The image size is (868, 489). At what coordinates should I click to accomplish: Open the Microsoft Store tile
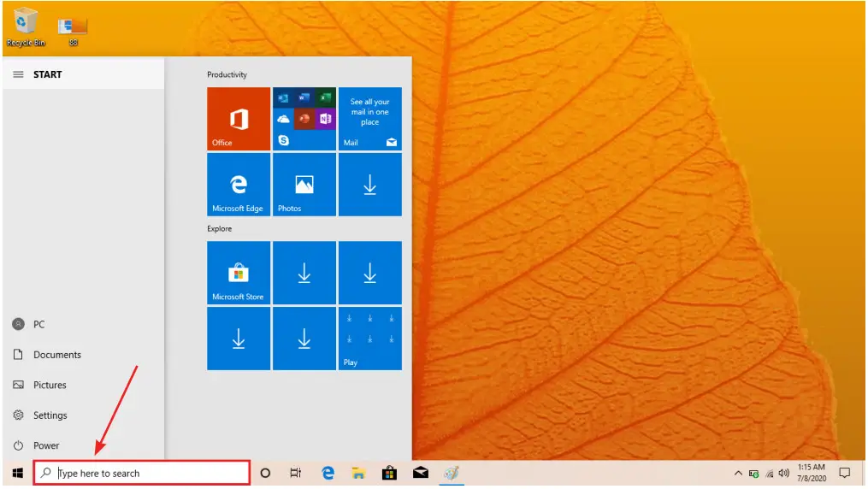pyautogui.click(x=239, y=272)
